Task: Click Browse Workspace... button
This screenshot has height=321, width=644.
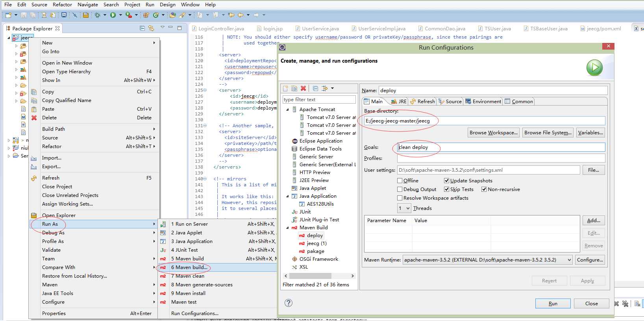Action: (x=493, y=133)
